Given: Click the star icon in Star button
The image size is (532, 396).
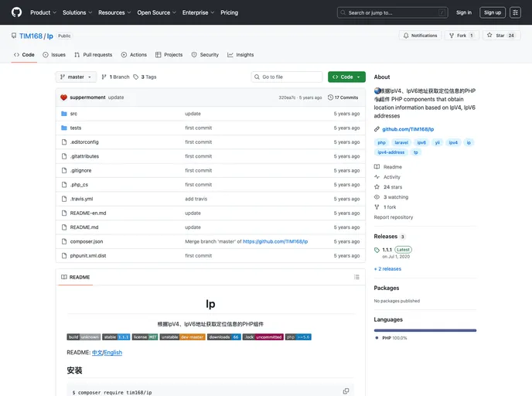Looking at the screenshot, I should 489,36.
